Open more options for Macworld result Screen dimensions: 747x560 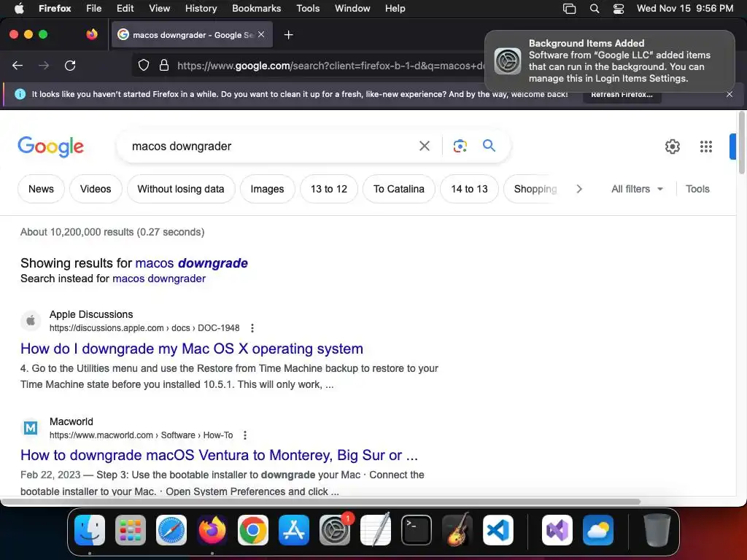pyautogui.click(x=245, y=435)
